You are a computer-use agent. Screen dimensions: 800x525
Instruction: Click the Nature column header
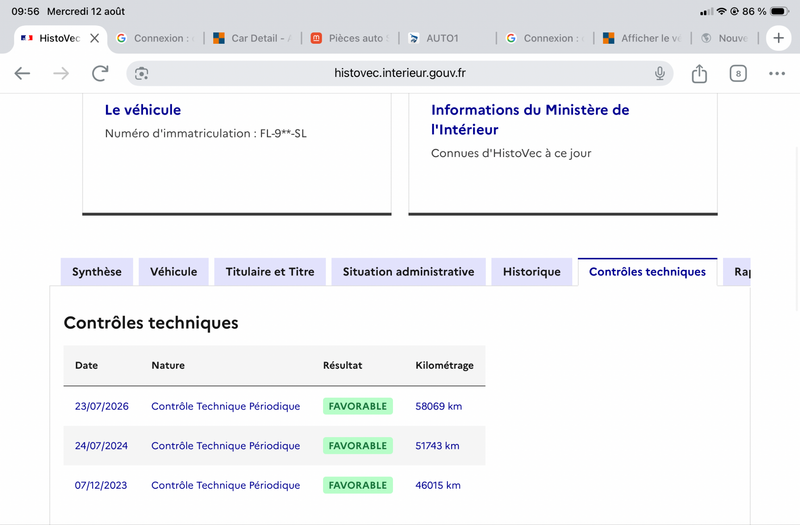[x=168, y=365]
